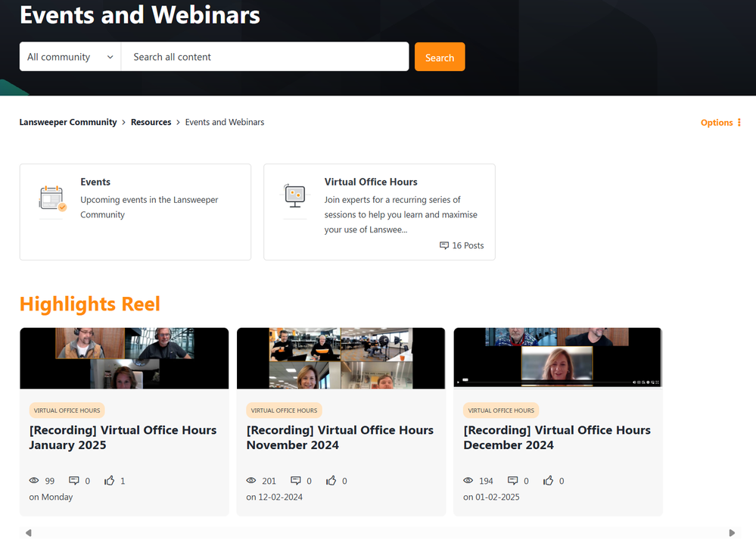Open the Options menu

click(x=720, y=123)
